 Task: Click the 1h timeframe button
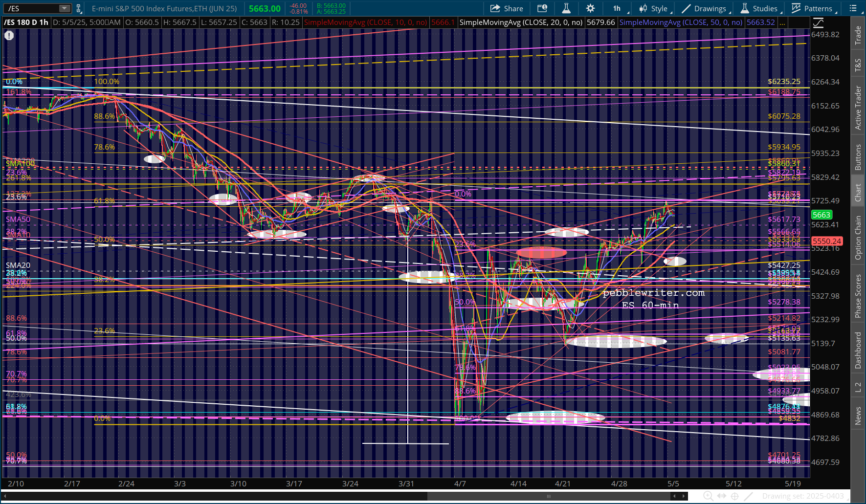(x=617, y=8)
